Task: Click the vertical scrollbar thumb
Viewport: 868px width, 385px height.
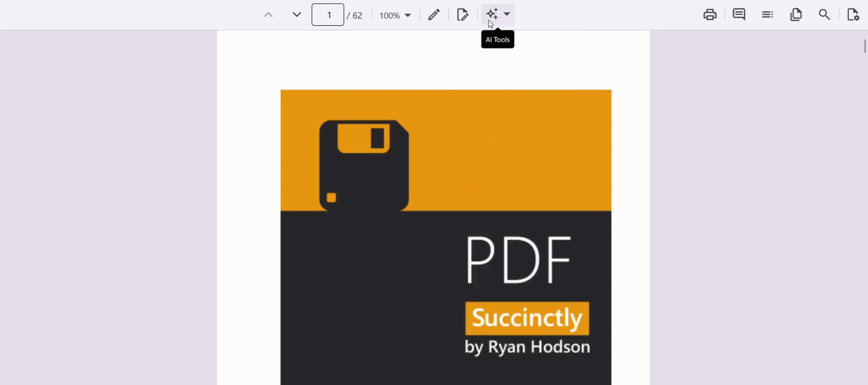Action: point(865,46)
